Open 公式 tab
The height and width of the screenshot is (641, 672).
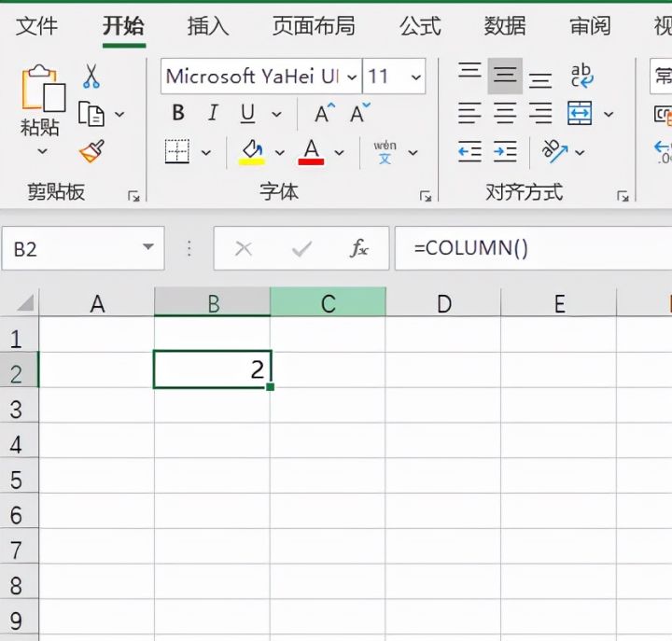420,26
